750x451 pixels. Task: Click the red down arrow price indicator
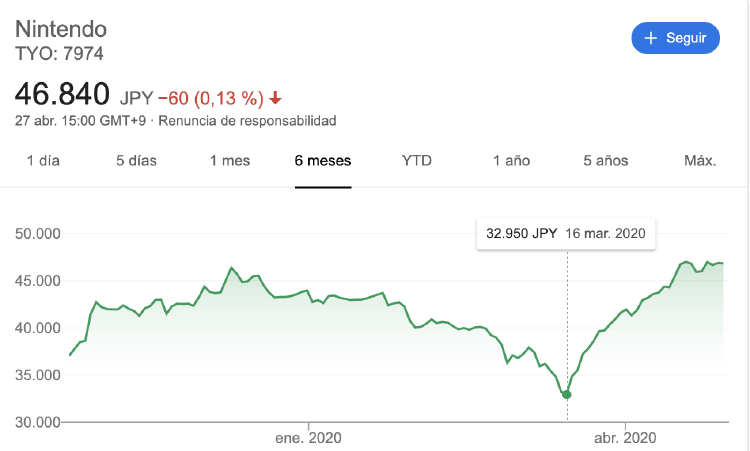[275, 98]
